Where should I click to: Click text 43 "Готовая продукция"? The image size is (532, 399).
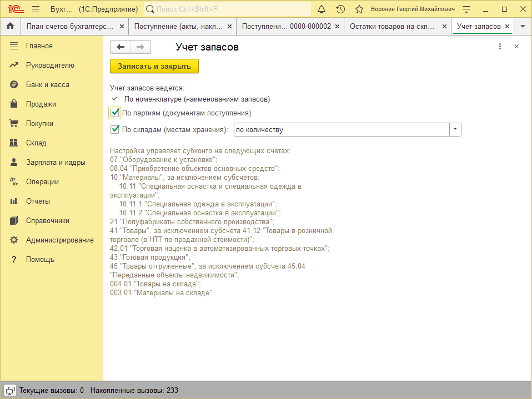click(x=150, y=257)
